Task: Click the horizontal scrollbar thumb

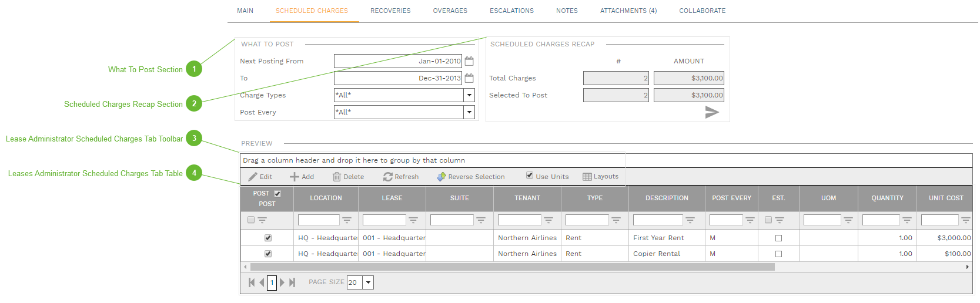Action: coord(512,267)
